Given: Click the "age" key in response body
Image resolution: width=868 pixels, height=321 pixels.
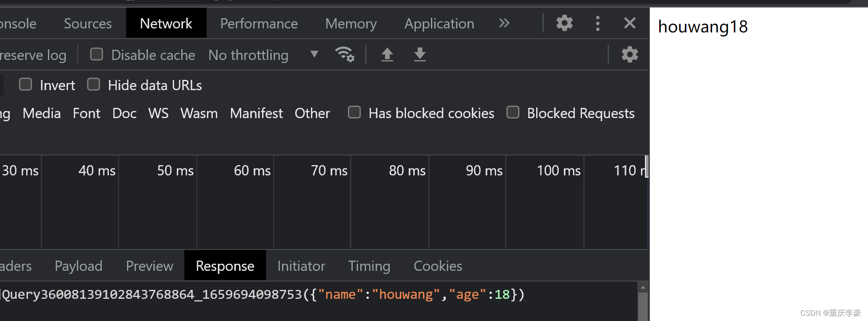Looking at the screenshot, I should [467, 294].
